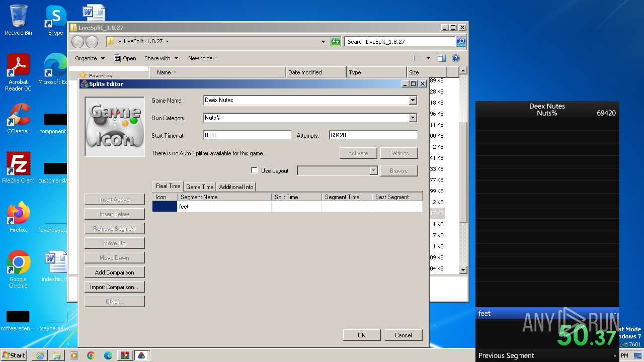Click the Explorer forward navigation button
Screen dimensions: 644x362
click(92, 42)
